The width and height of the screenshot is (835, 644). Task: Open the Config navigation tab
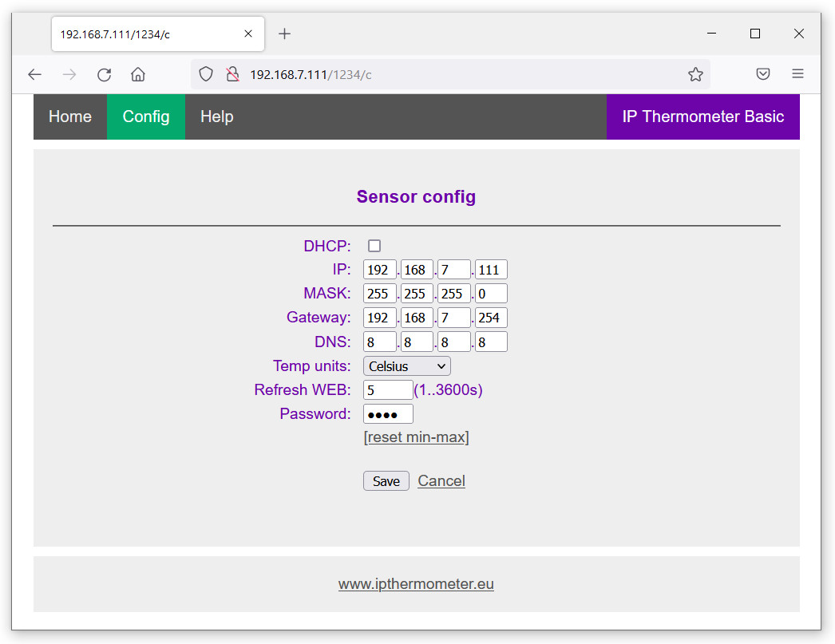pos(146,117)
